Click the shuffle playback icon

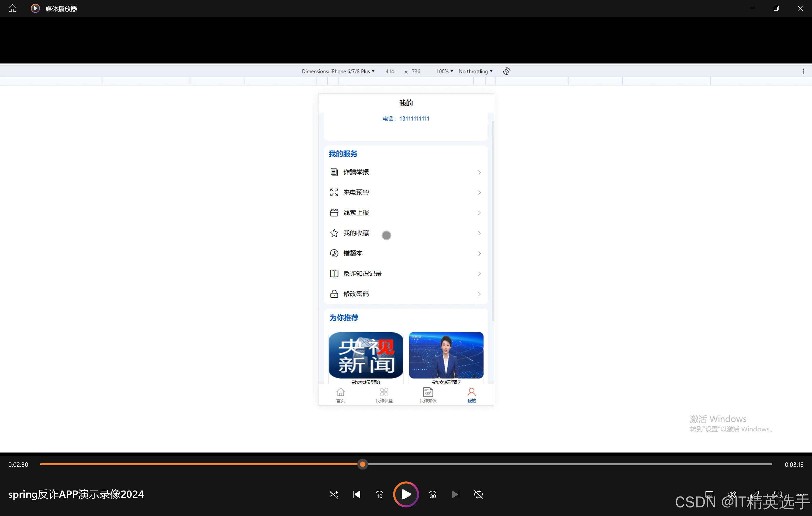tap(333, 494)
